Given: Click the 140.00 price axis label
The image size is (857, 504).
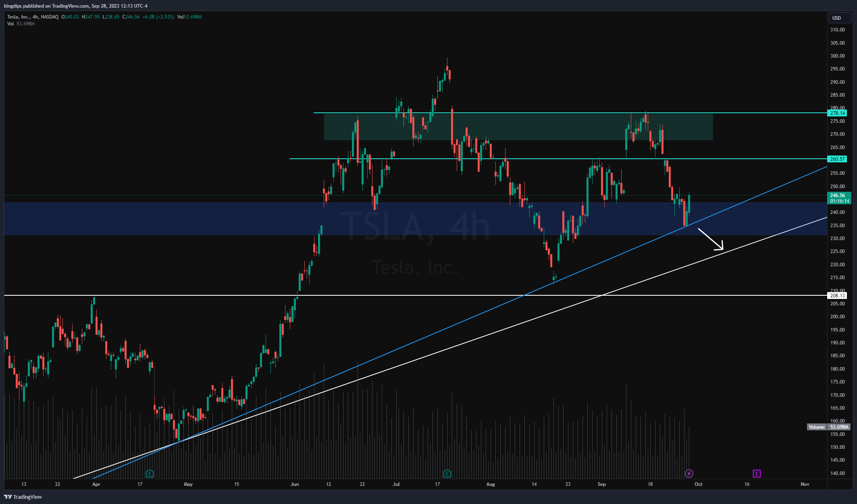Looking at the screenshot, I should [x=837, y=473].
